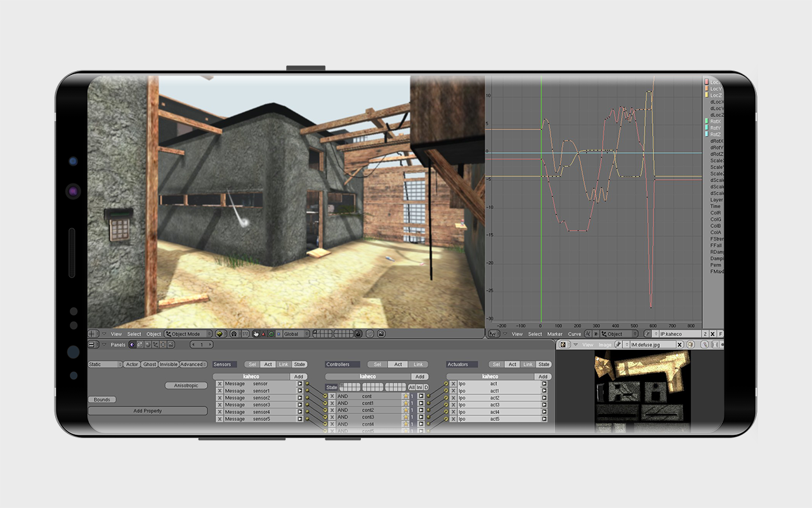Delete the Message sensor named sensor
This screenshot has height=508, width=812.
pos(219,384)
